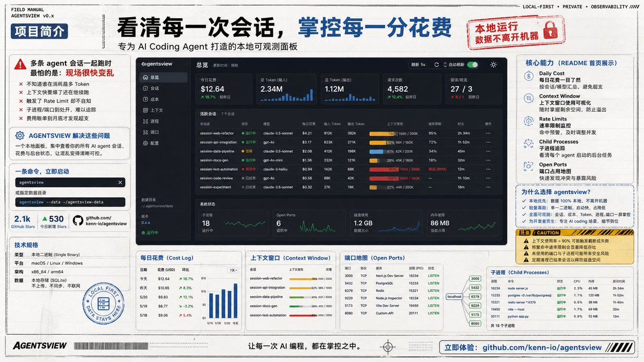Image resolution: width=644 pixels, height=362 pixels.
Task: Select port 6379 Redis row
Action: pos(392,291)
